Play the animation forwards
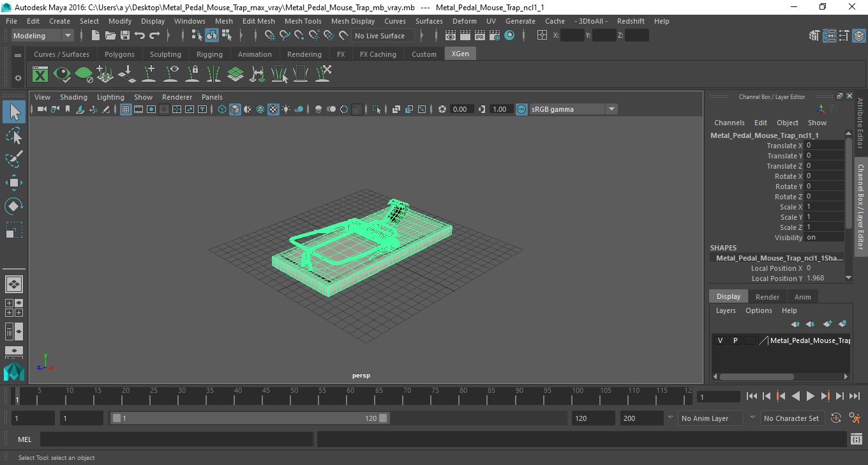 [x=810, y=397]
